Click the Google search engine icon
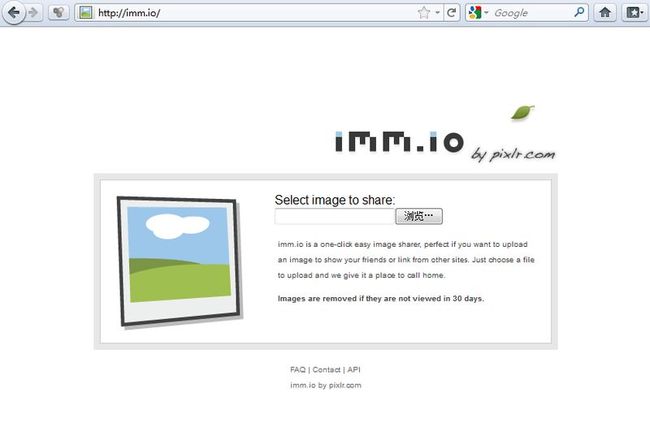Viewport: 650px width, 445px height. (475, 13)
